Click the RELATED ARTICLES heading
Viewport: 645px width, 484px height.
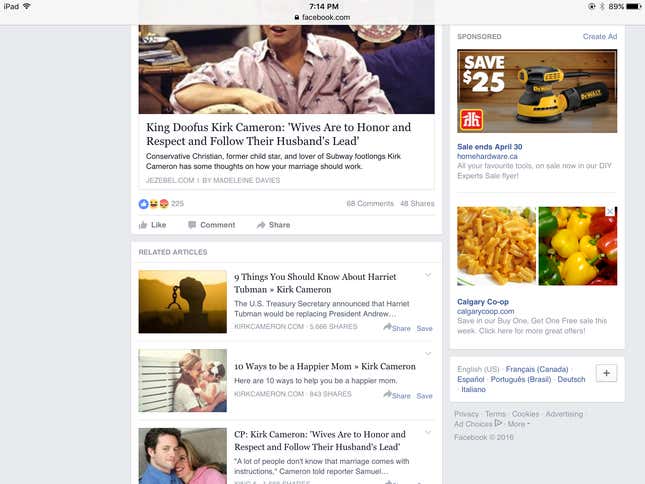(x=173, y=252)
